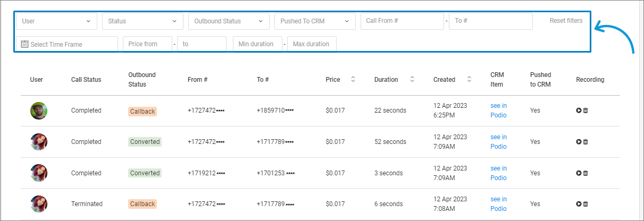Play recording of the 3 seconds call
The height and width of the screenshot is (221, 644).
(579, 173)
